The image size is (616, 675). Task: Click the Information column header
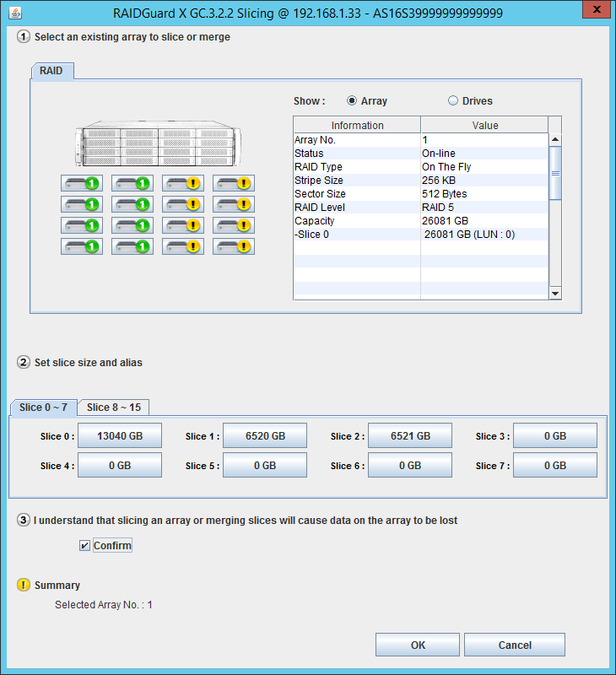(x=357, y=125)
